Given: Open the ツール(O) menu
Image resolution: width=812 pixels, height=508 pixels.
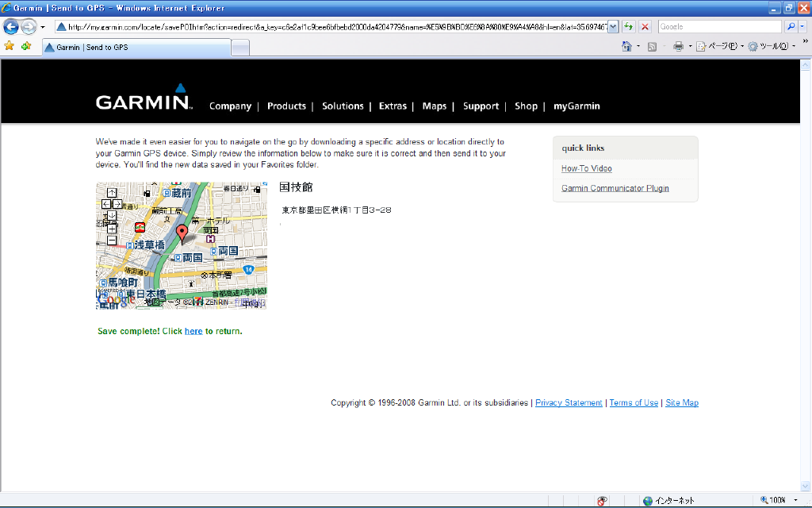Looking at the screenshot, I should (x=772, y=47).
